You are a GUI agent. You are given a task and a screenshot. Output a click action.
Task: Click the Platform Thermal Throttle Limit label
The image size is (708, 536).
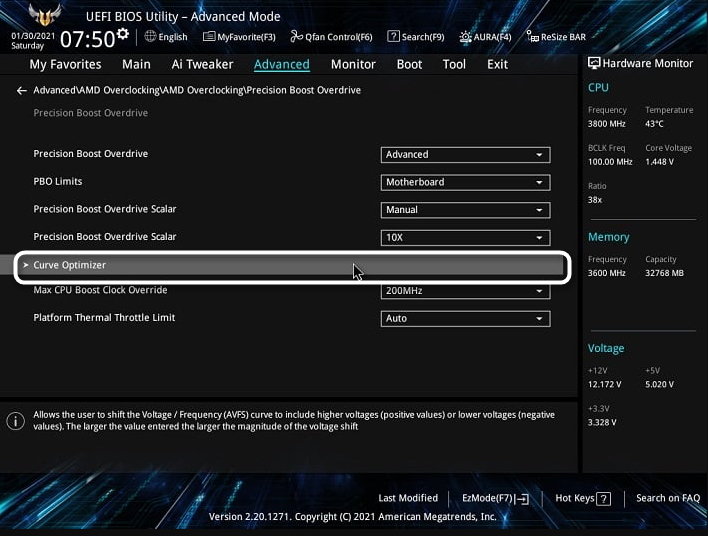point(104,317)
